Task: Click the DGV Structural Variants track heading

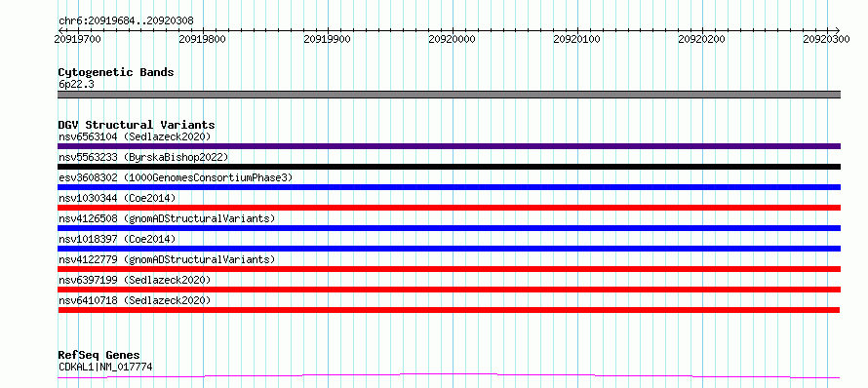Action: (x=137, y=125)
